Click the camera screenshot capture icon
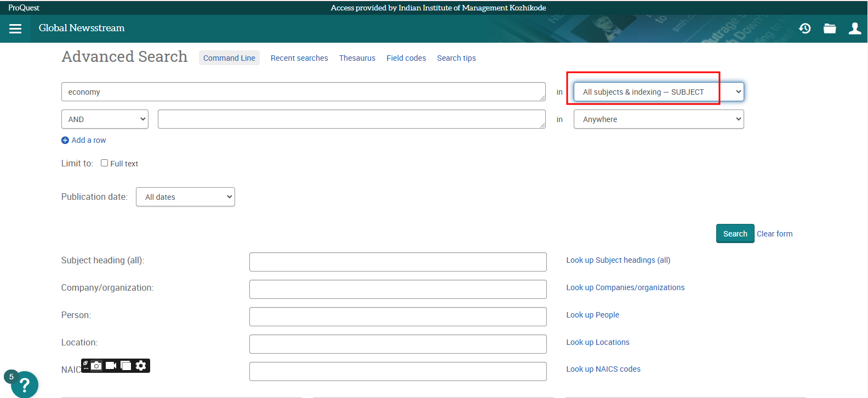868x398 pixels. point(96,366)
